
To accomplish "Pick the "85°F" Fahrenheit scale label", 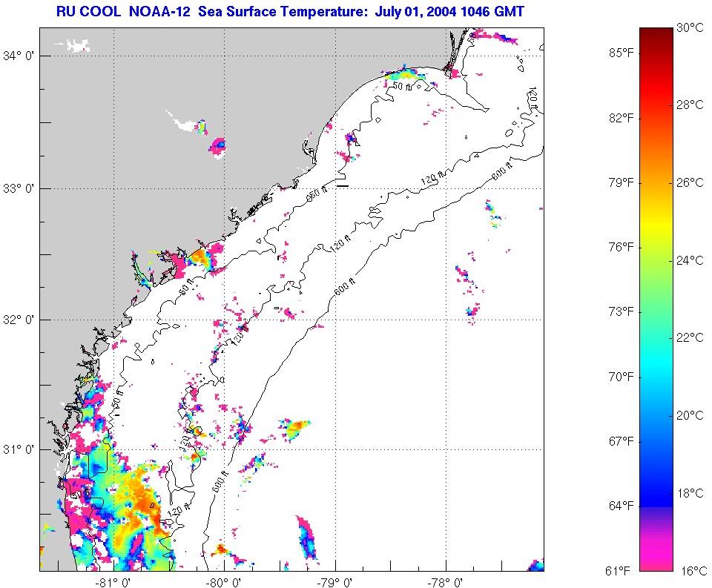I will [622, 53].
